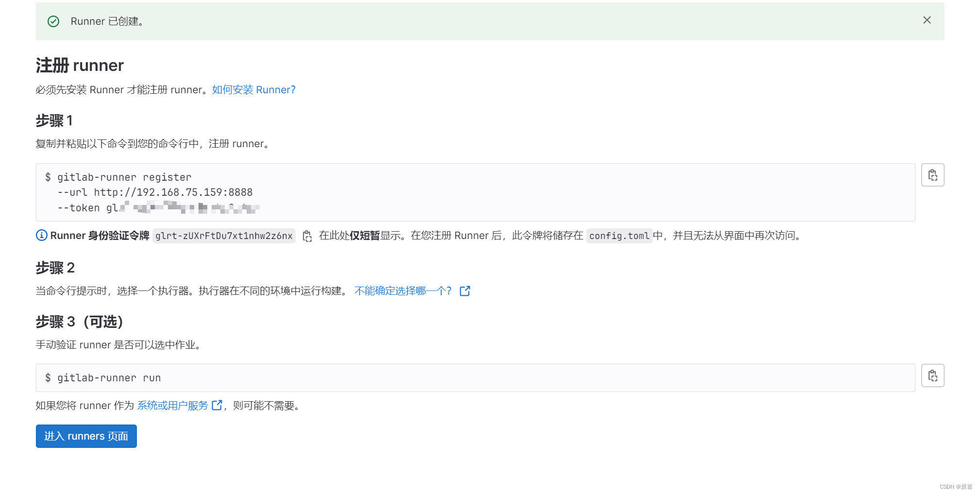The width and height of the screenshot is (980, 494).
Task: Click the config.toml inline code text
Action: pyautogui.click(x=620, y=236)
